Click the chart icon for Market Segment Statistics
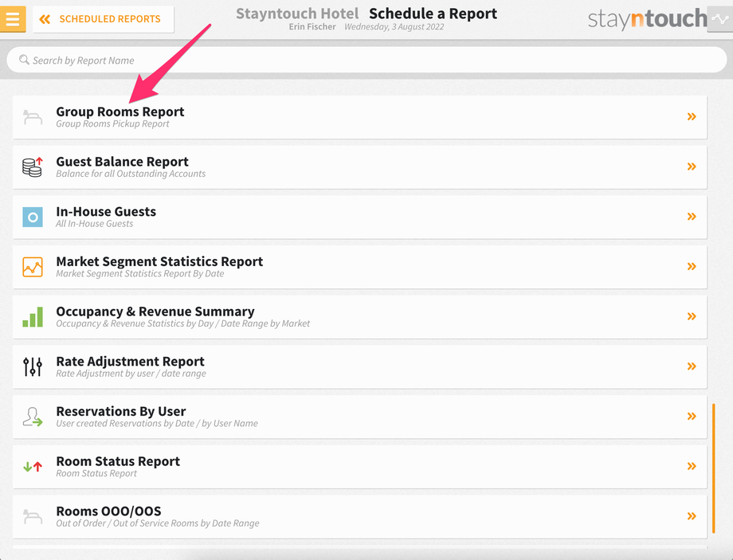733x560 pixels. coord(33,267)
